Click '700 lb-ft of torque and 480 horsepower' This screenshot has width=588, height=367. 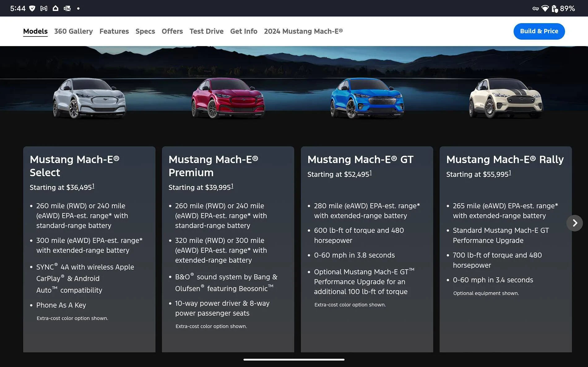[497, 260]
